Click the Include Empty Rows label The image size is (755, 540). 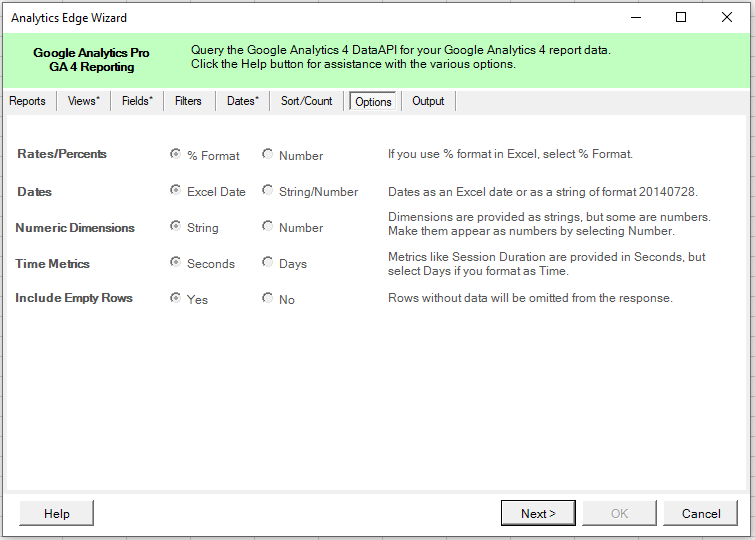click(x=74, y=298)
